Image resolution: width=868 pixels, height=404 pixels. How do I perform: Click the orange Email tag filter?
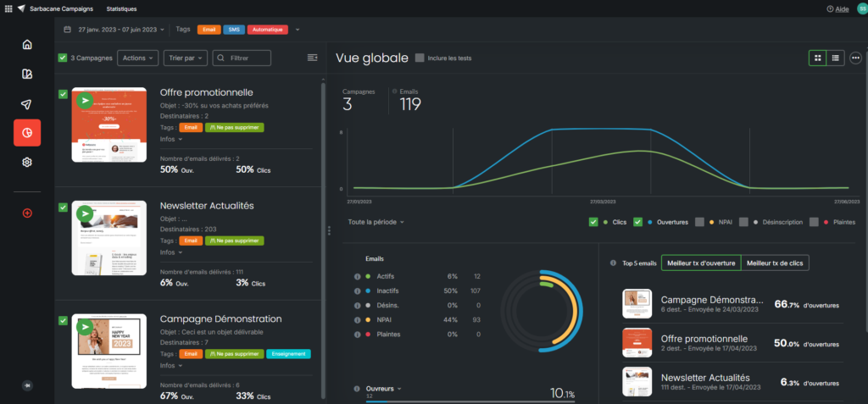(209, 30)
